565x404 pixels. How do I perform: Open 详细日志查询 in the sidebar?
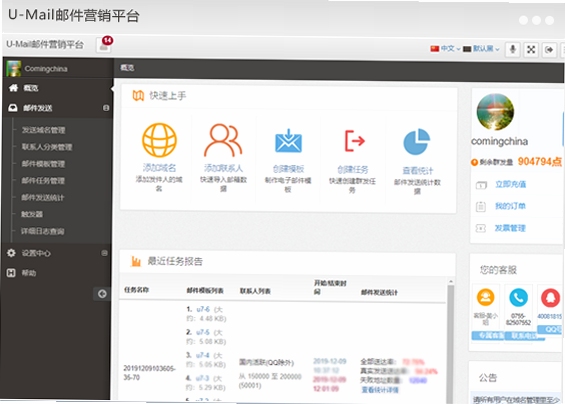click(43, 231)
